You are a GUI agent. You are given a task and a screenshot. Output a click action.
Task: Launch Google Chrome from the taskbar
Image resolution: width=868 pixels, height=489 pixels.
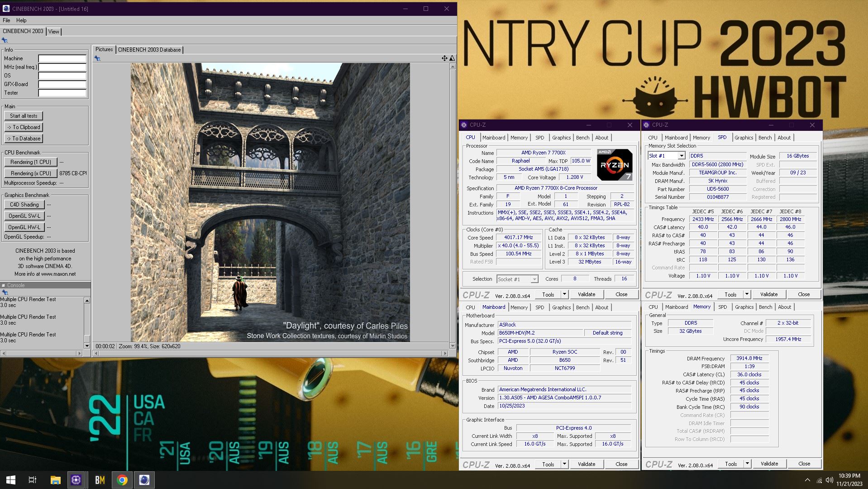(x=122, y=480)
